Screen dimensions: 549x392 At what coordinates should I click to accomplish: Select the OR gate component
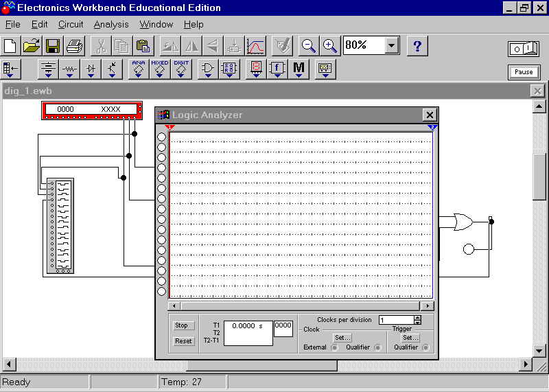click(463, 222)
